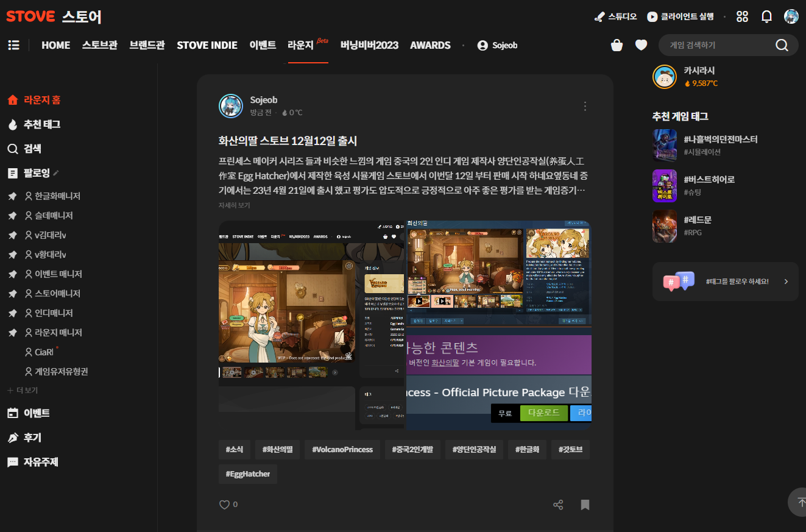The width and height of the screenshot is (806, 532).
Task: Toggle the pin for v김대리v
Action: click(12, 235)
